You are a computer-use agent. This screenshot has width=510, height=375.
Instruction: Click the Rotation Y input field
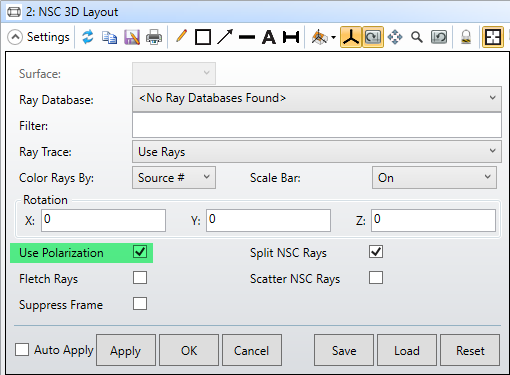[x=268, y=220]
